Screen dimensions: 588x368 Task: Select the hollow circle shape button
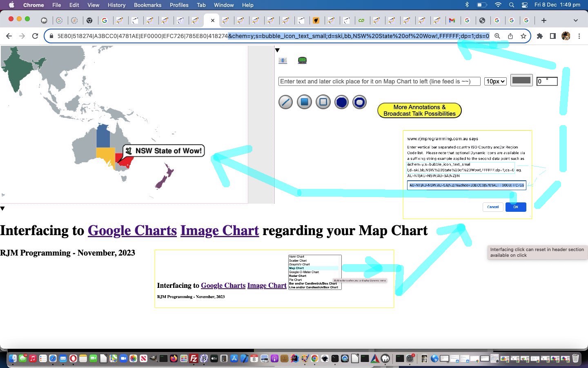[359, 102]
